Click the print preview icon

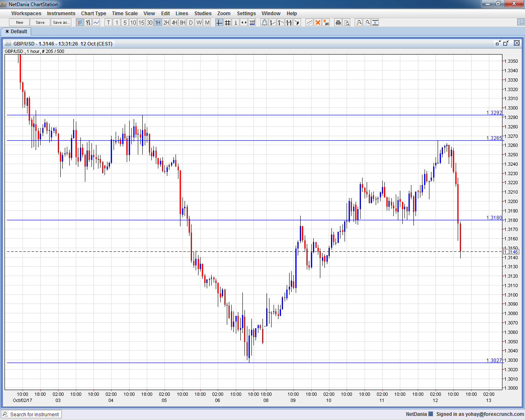pos(347,23)
